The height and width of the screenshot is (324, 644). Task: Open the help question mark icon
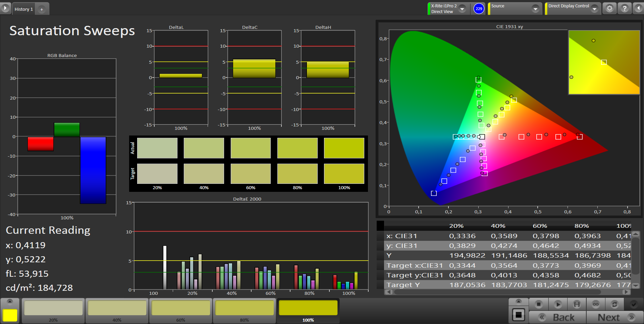(624, 8)
